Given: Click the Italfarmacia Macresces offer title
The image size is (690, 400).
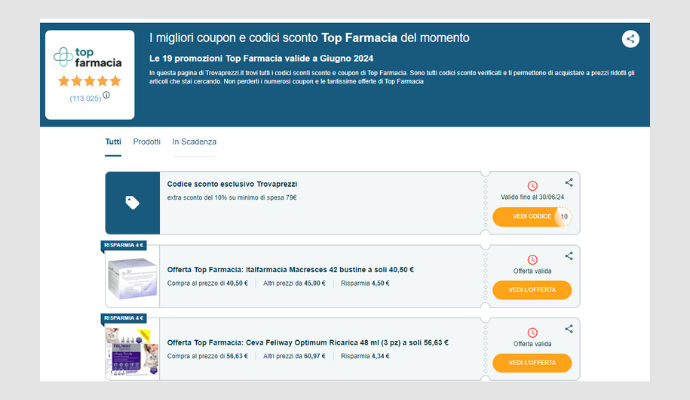Looking at the screenshot, I should pyautogui.click(x=290, y=269).
